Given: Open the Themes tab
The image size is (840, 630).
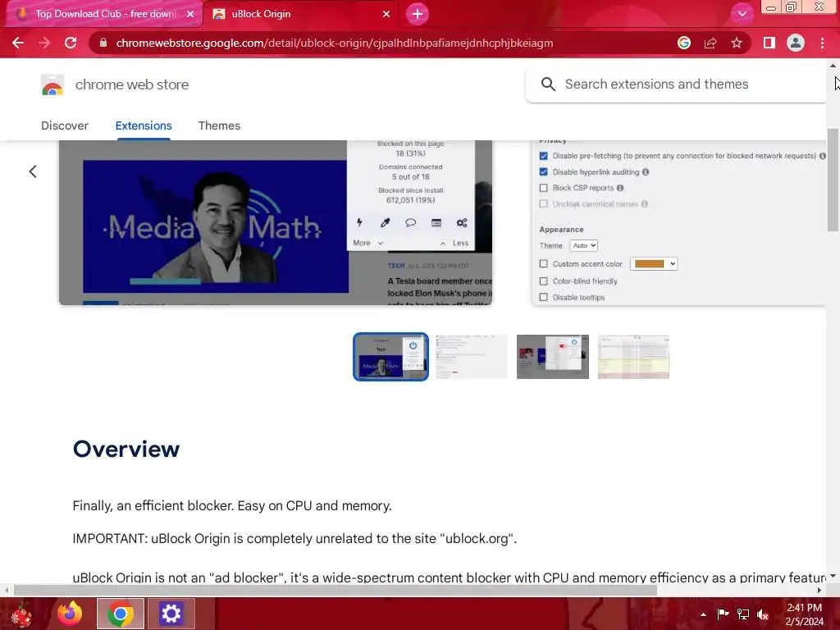Looking at the screenshot, I should [219, 126].
